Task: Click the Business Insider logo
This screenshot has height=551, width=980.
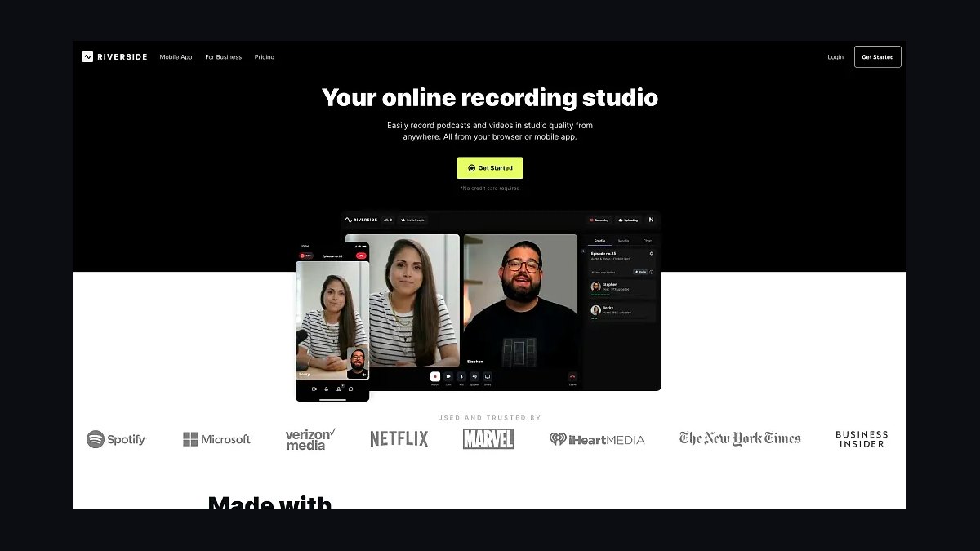Action: [862, 439]
